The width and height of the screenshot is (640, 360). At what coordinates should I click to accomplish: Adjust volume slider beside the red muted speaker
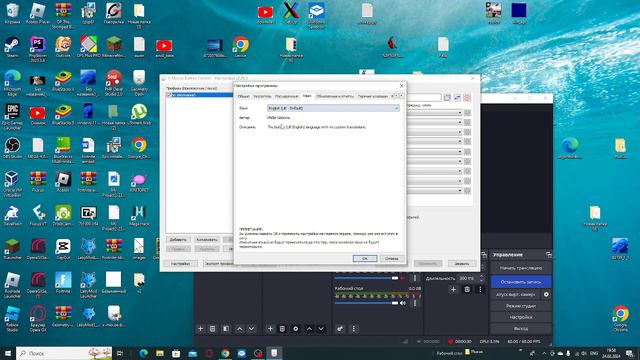click(x=366, y=278)
